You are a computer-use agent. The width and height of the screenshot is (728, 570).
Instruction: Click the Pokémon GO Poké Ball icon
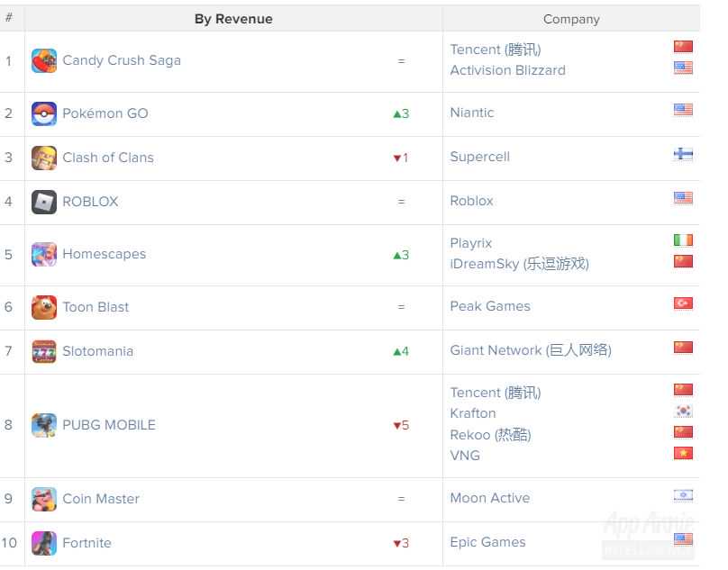point(44,113)
